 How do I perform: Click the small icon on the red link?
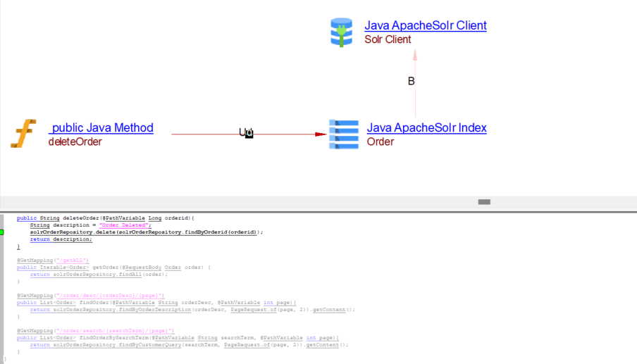pos(248,133)
